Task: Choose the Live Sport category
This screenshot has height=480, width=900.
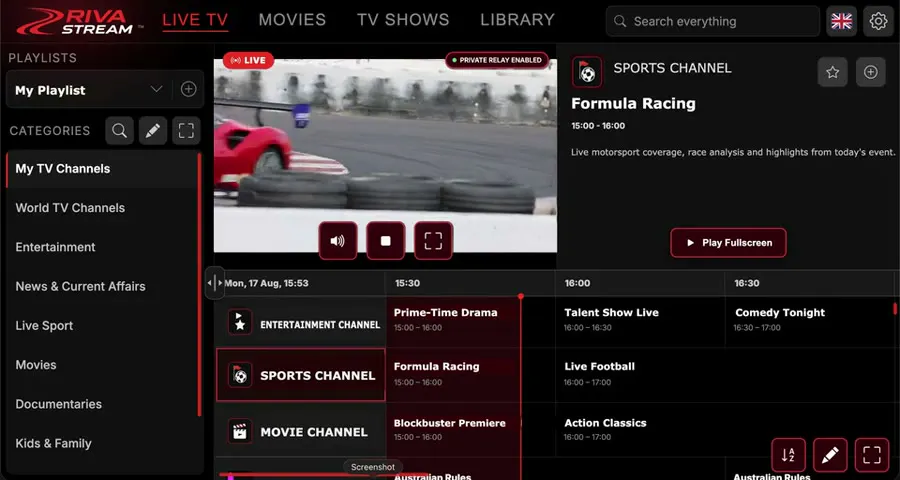Action: (x=102, y=326)
